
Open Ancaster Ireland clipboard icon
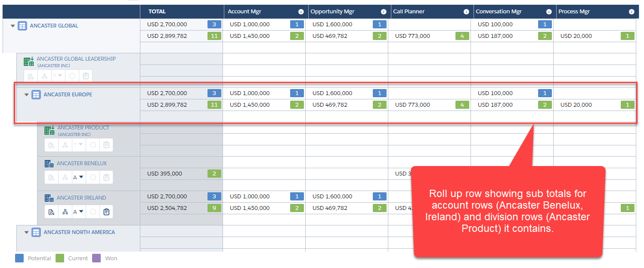pyautogui.click(x=106, y=212)
